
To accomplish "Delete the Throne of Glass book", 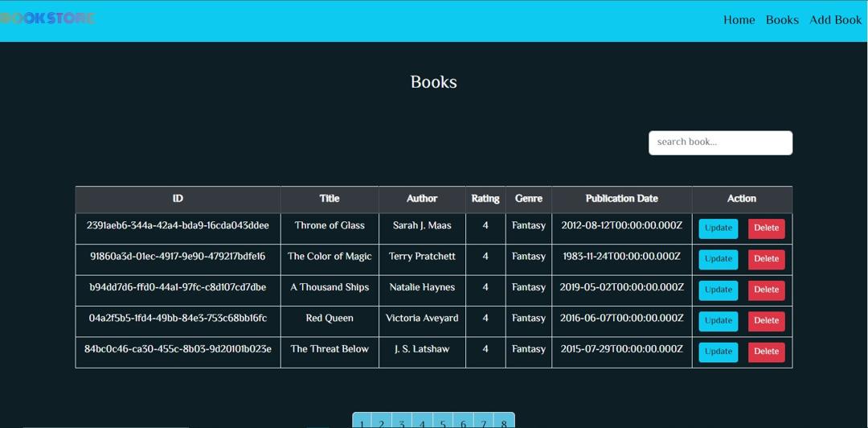I will [766, 228].
